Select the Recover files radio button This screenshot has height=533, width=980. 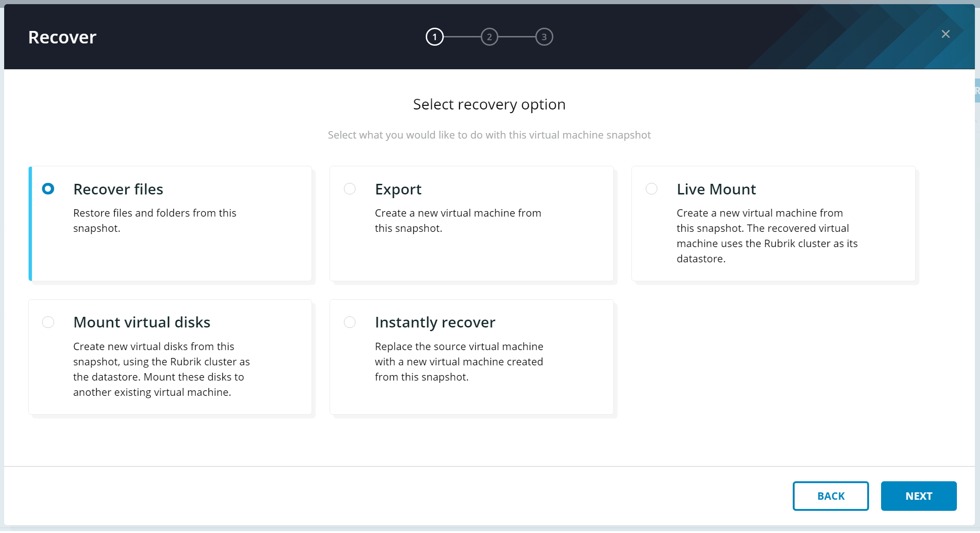pos(48,189)
